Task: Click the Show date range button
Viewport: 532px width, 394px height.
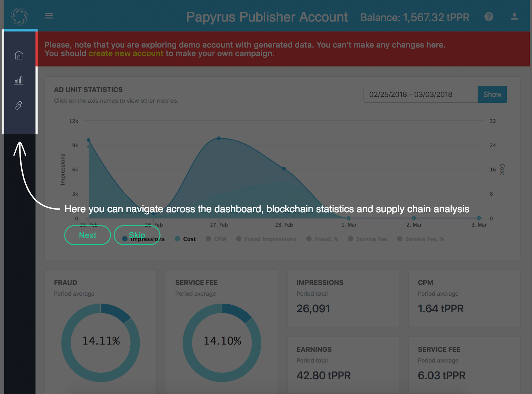Action: [x=492, y=94]
